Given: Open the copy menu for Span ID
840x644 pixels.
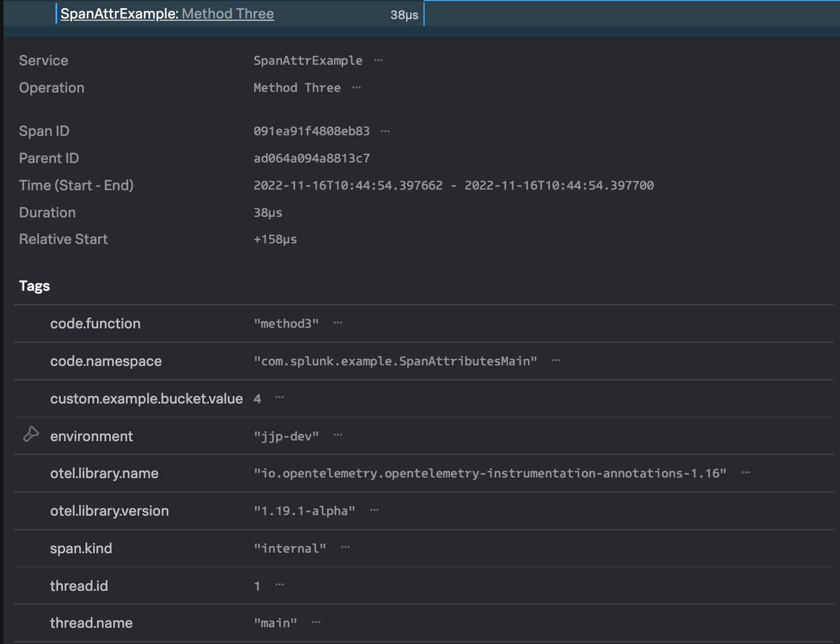Looking at the screenshot, I should click(385, 131).
